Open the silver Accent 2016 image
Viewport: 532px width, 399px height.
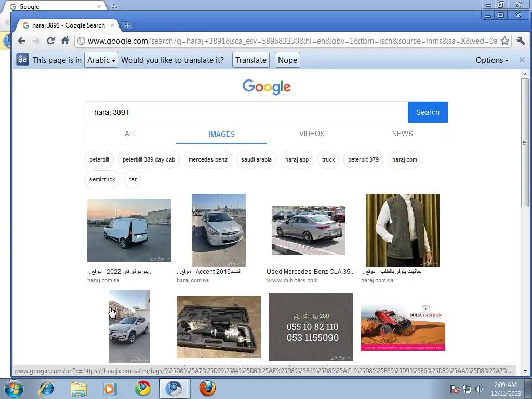[219, 230]
